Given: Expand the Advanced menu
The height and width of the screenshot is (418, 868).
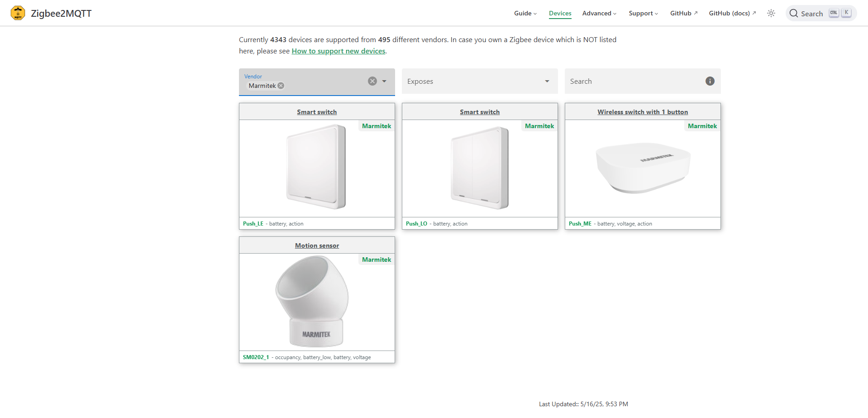Looking at the screenshot, I should 600,13.
